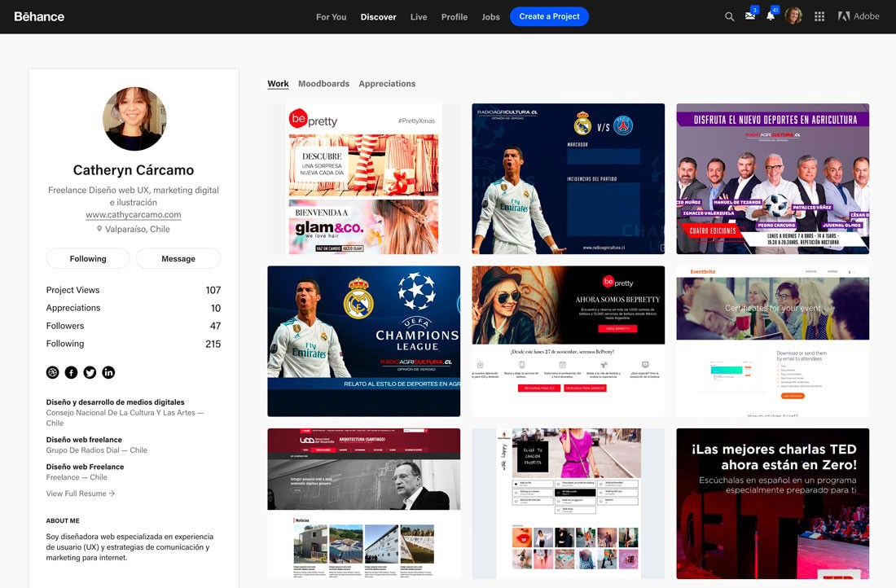
Task: Open the apps grid icon
Action: (819, 16)
